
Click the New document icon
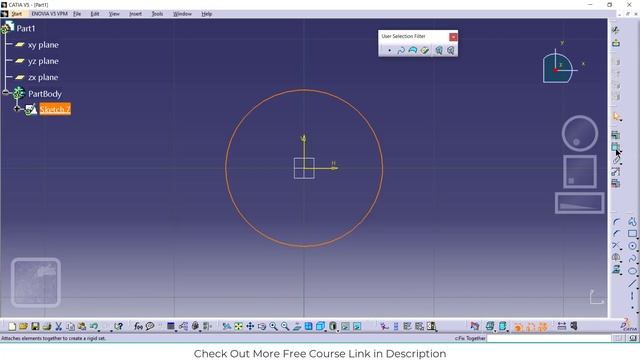[12, 326]
